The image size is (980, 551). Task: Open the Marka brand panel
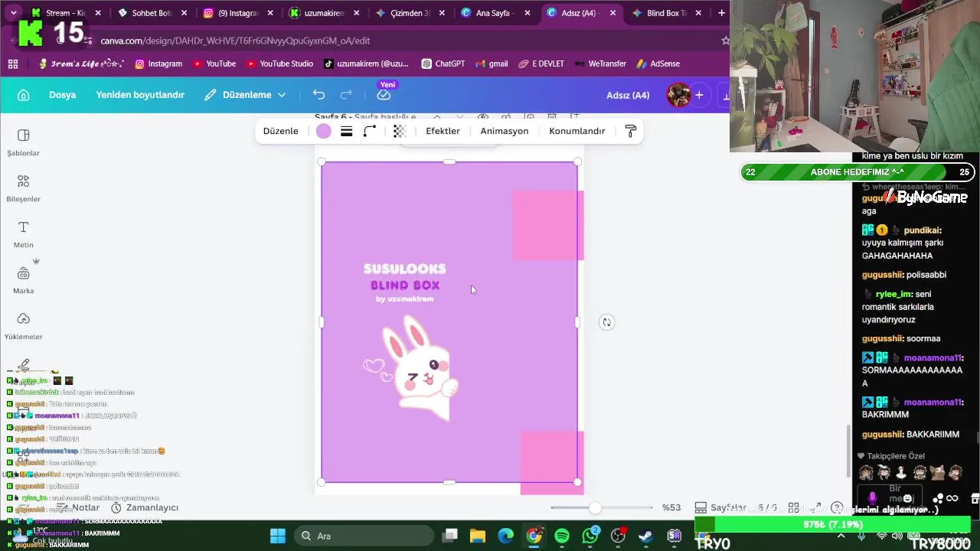pos(24,280)
